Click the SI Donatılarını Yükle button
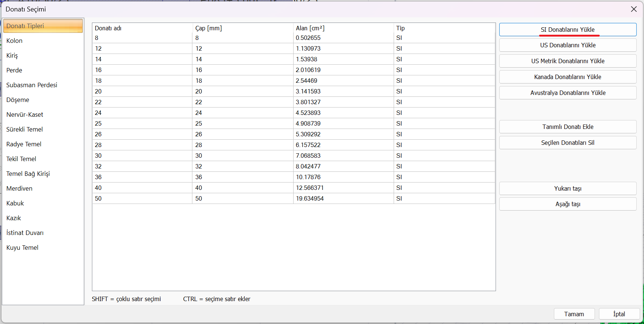 (568, 30)
